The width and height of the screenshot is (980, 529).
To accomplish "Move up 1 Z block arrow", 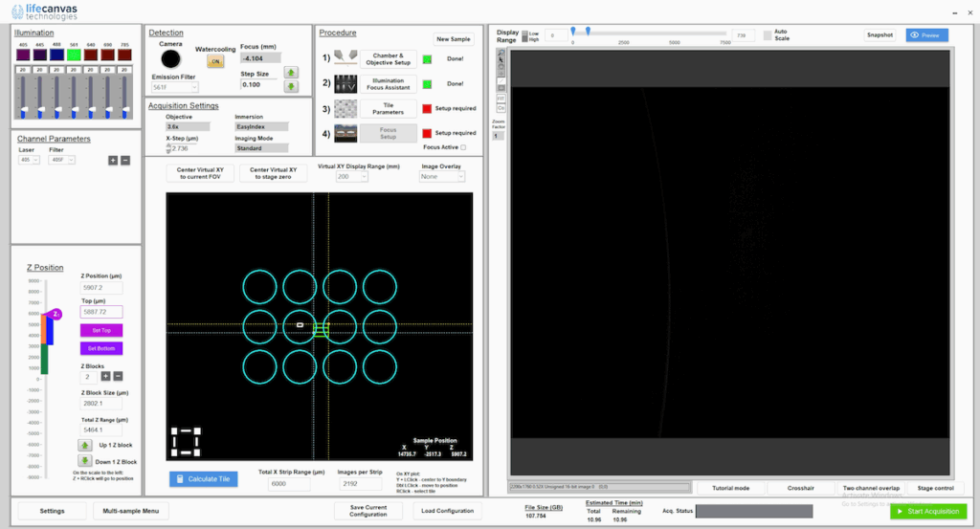I will [x=85, y=445].
